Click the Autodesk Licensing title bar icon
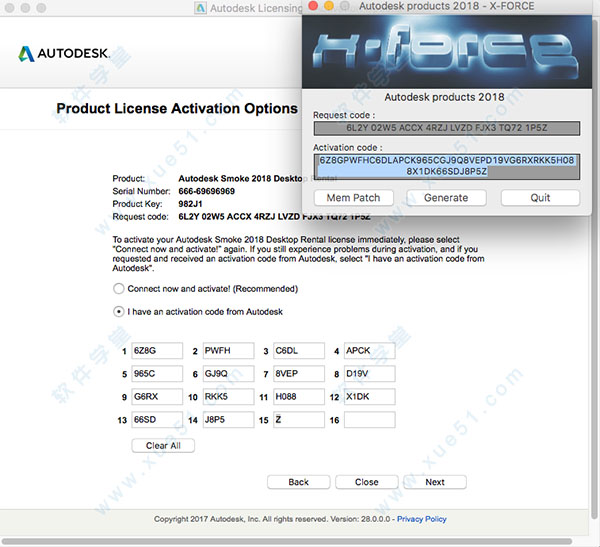Viewport: 600px width, 547px height. point(200,8)
